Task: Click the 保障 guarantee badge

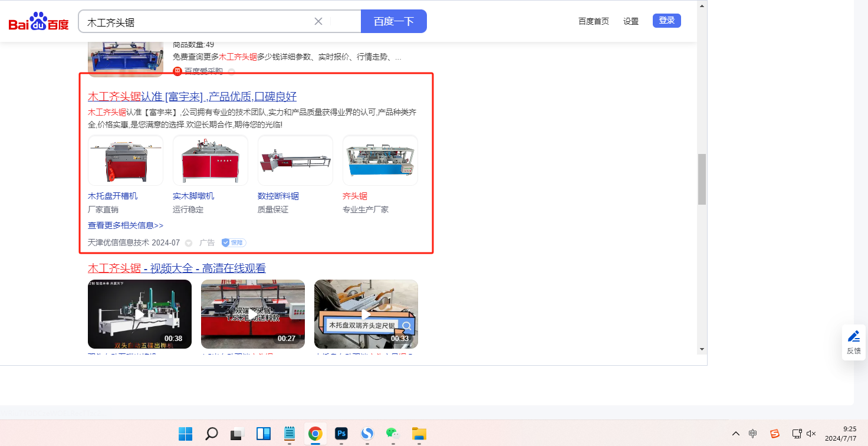Action: click(234, 242)
